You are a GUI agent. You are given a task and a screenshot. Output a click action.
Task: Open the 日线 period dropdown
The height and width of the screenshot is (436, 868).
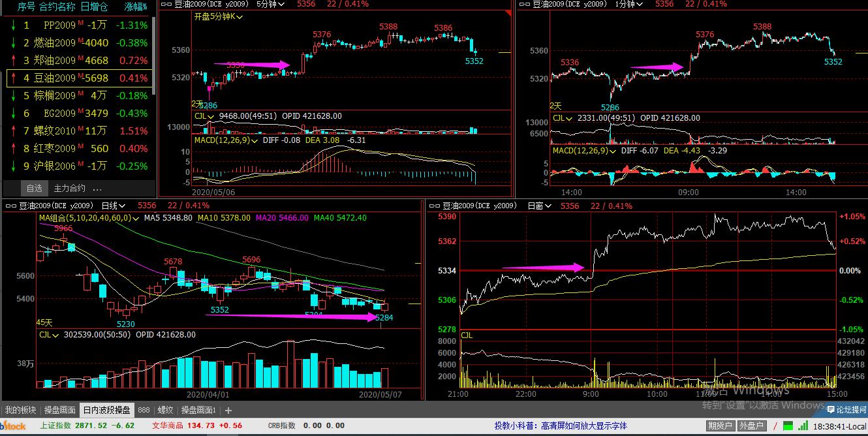(x=114, y=206)
